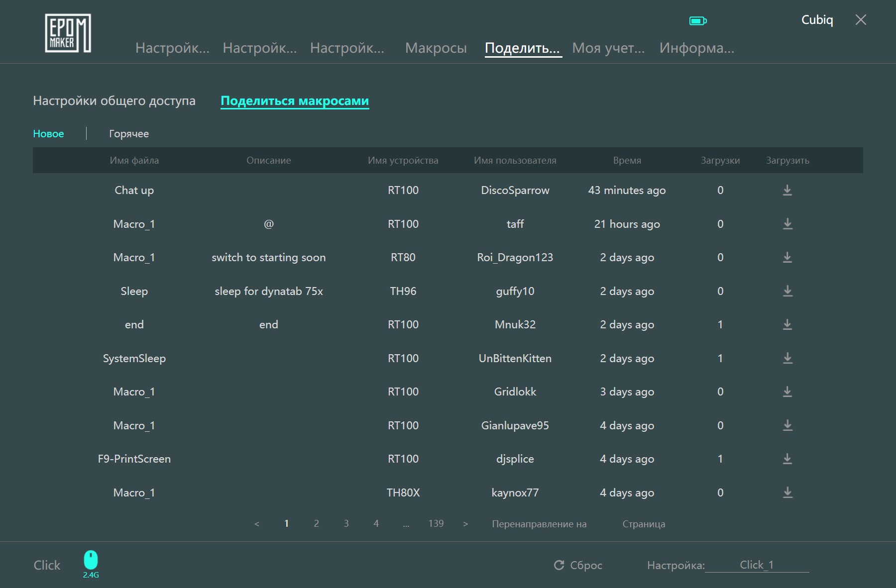Download the Sleep macro by guffy10

787,291
